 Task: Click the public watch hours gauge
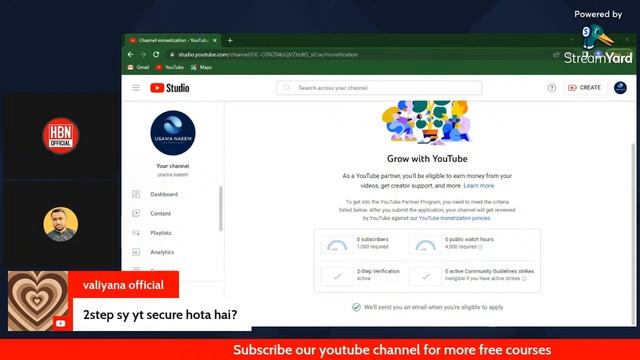click(x=425, y=245)
